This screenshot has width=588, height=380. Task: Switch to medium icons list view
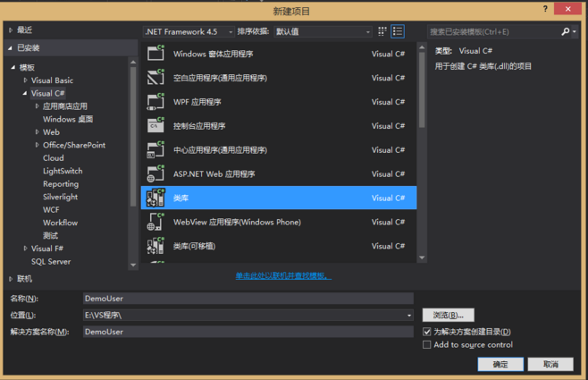click(x=398, y=31)
